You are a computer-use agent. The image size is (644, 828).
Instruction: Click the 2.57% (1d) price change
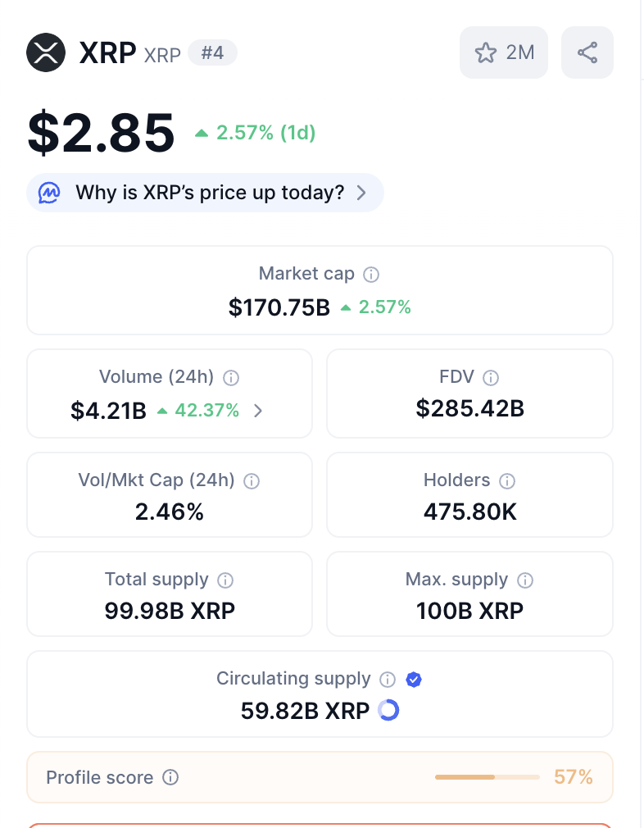pos(255,133)
